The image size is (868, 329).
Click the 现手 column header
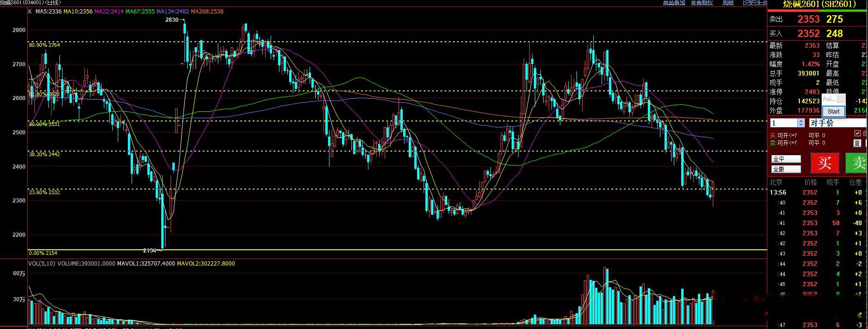(x=833, y=182)
